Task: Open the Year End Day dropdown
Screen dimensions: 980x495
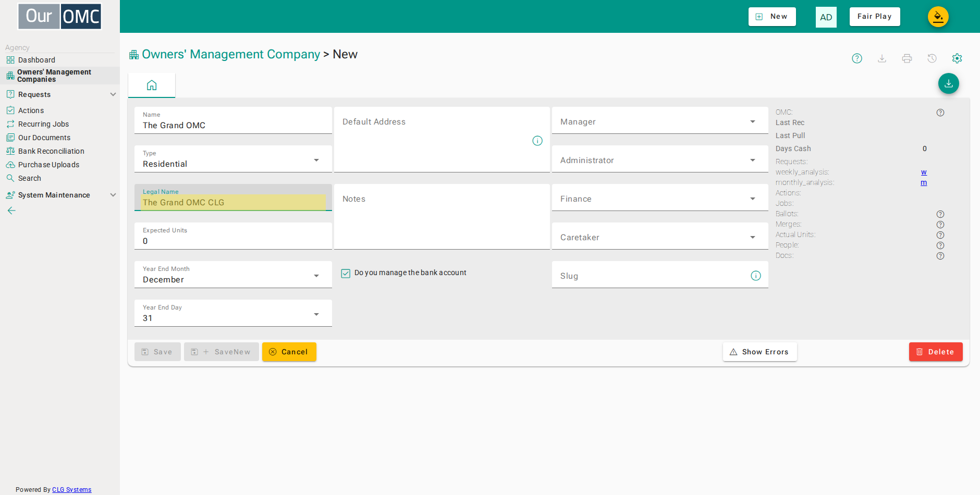Action: [233, 313]
